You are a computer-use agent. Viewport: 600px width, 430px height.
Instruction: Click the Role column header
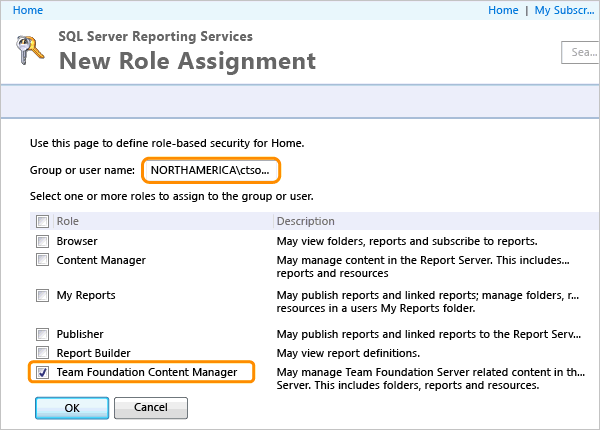(x=67, y=221)
